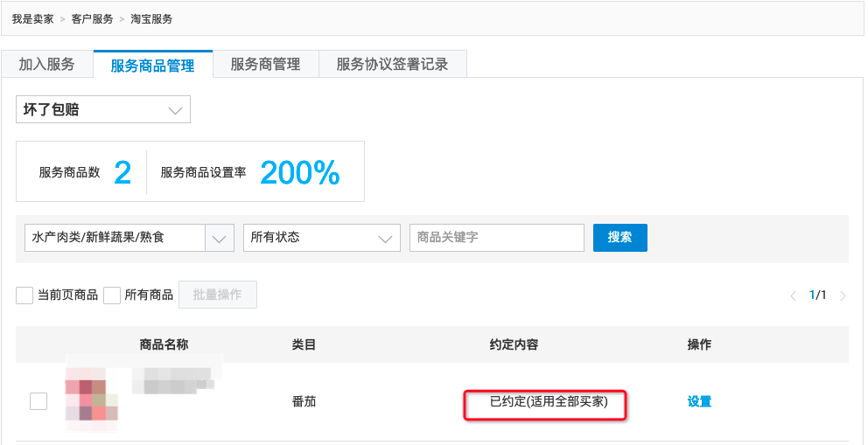Click the 操作 column header

(x=699, y=344)
